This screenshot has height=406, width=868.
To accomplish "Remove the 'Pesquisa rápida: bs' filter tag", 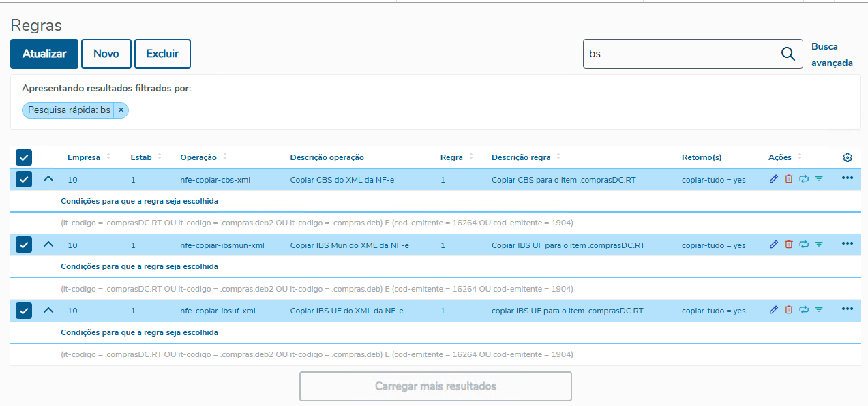I will point(121,110).
